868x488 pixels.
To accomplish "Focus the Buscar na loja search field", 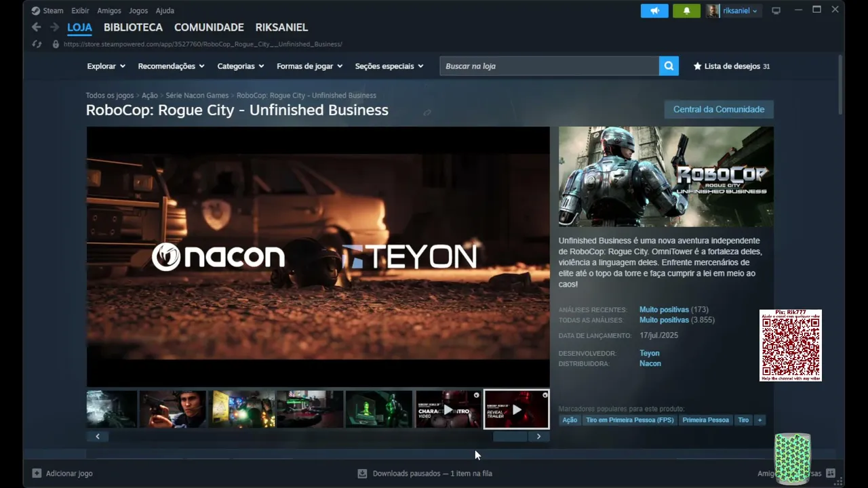I will tap(549, 66).
